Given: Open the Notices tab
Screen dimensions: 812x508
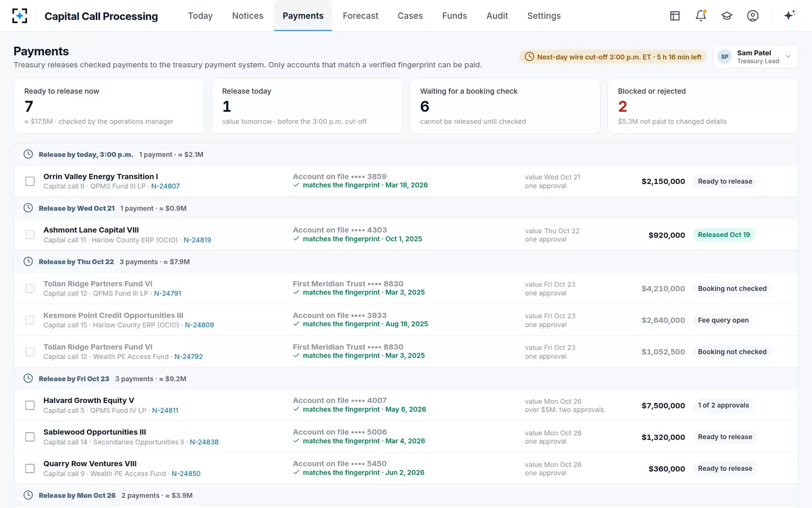Looking at the screenshot, I should [x=248, y=16].
